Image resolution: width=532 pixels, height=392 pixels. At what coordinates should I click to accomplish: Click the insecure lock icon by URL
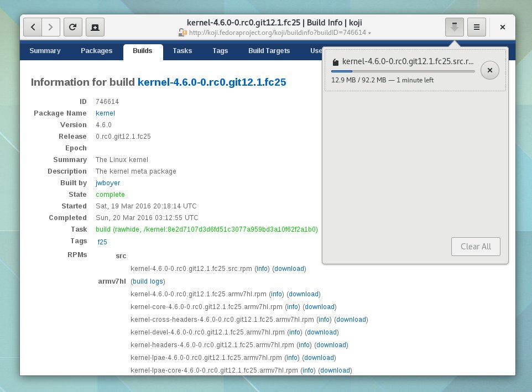click(181, 33)
